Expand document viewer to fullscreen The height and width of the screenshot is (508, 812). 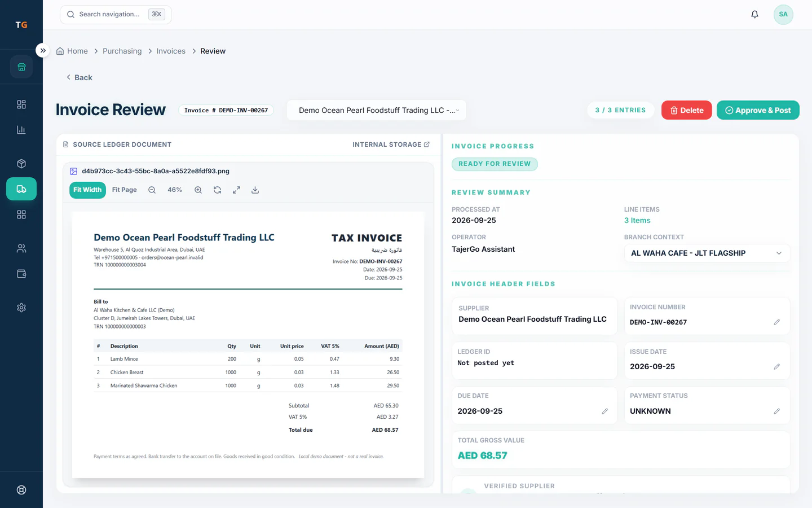pos(236,190)
